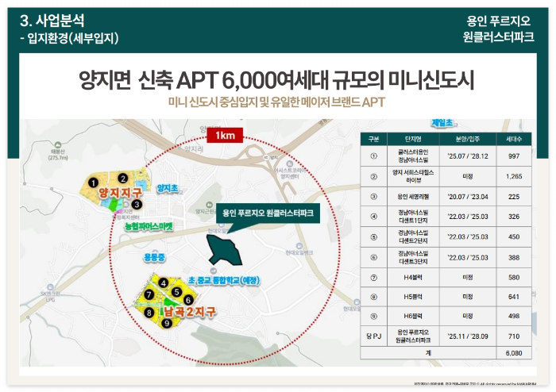This screenshot has width=556, height=392.
Task: Click the 388 household count cell
Action: pos(514,257)
